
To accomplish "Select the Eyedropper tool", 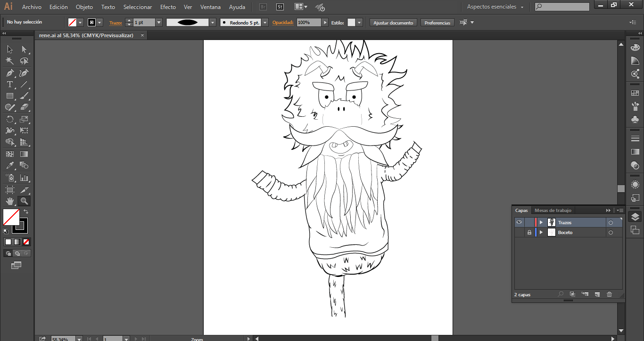I will pos(10,165).
